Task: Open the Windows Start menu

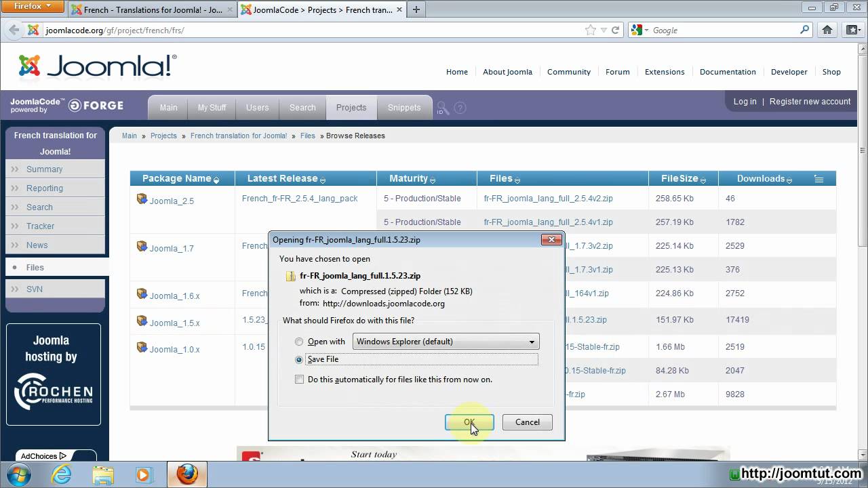Action: point(19,474)
